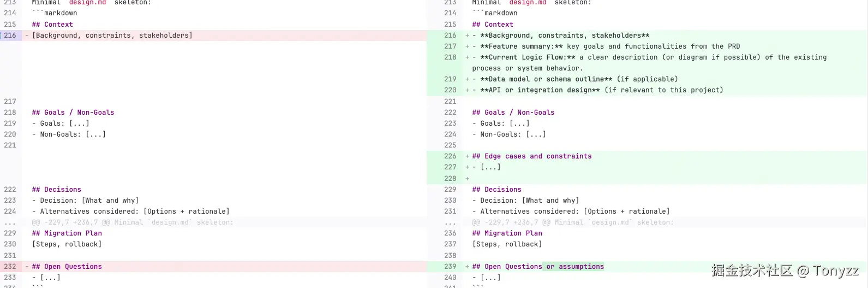Click minus marker beside removed line 232
Viewport: 868px width, 288px height.
[x=27, y=267]
